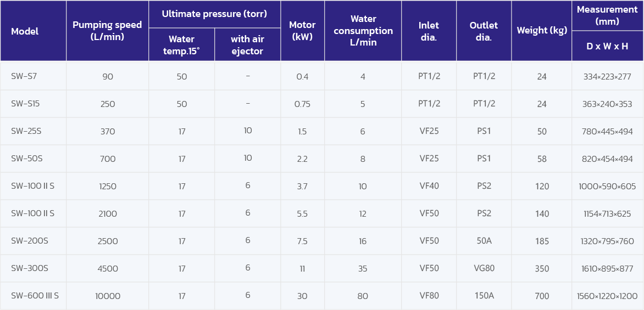
Task: Select the 7.5 motor kW cell
Action: pyautogui.click(x=302, y=241)
